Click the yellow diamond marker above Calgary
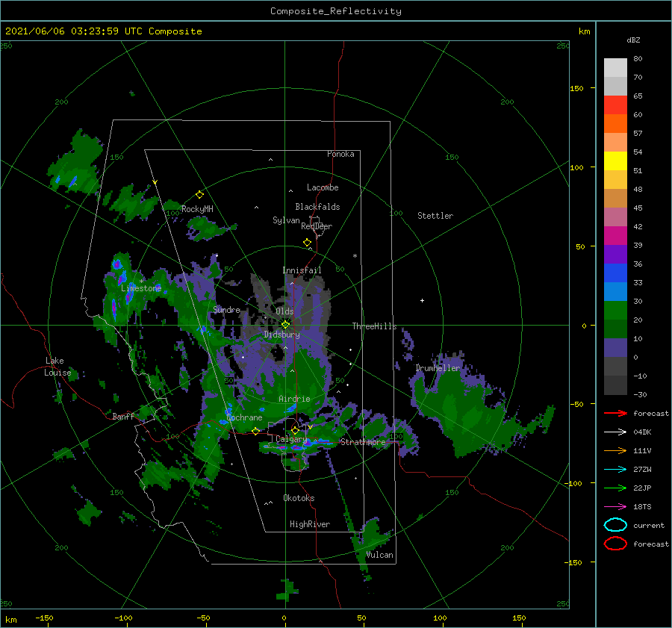The width and height of the screenshot is (672, 628). (295, 430)
